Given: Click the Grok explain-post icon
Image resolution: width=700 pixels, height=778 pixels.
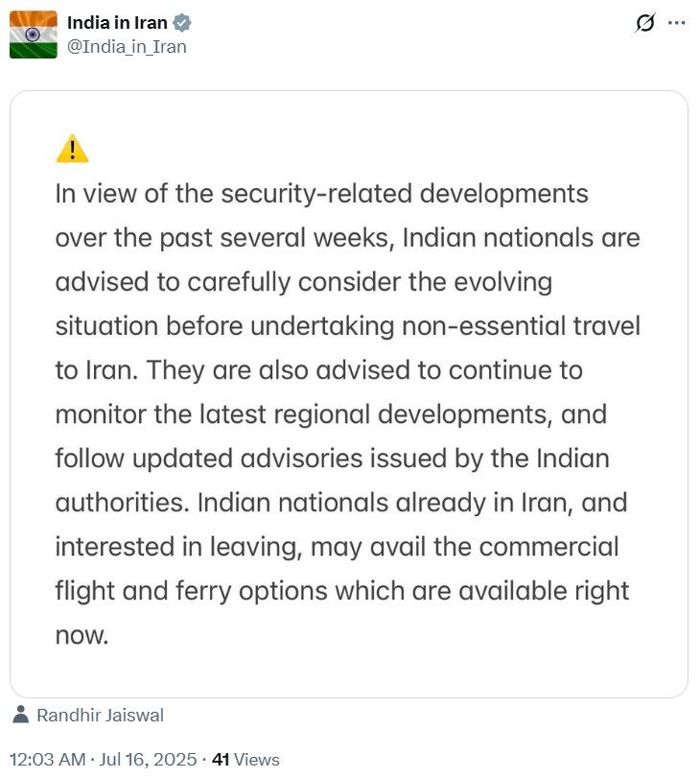Looking at the screenshot, I should pyautogui.click(x=645, y=23).
